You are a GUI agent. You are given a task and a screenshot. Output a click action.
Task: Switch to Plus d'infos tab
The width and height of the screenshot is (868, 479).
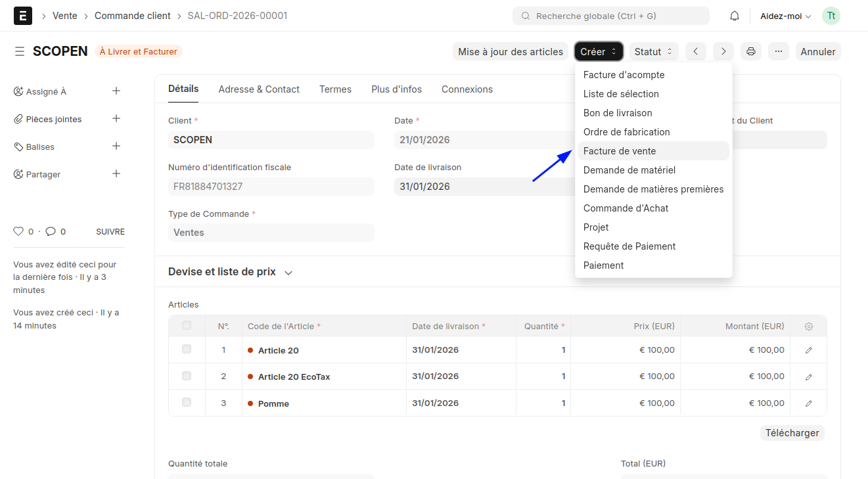397,89
